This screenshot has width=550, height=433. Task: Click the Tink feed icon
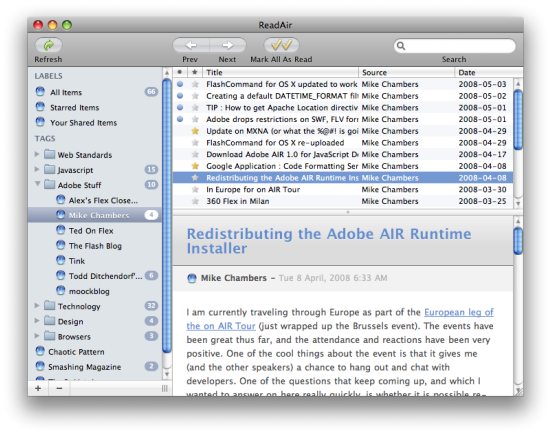tap(61, 260)
